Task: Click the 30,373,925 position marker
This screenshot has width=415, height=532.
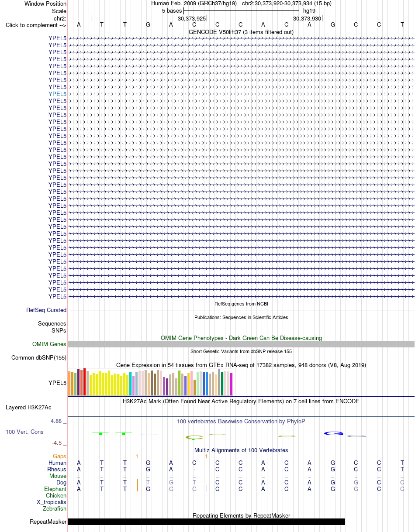Action: click(192, 19)
